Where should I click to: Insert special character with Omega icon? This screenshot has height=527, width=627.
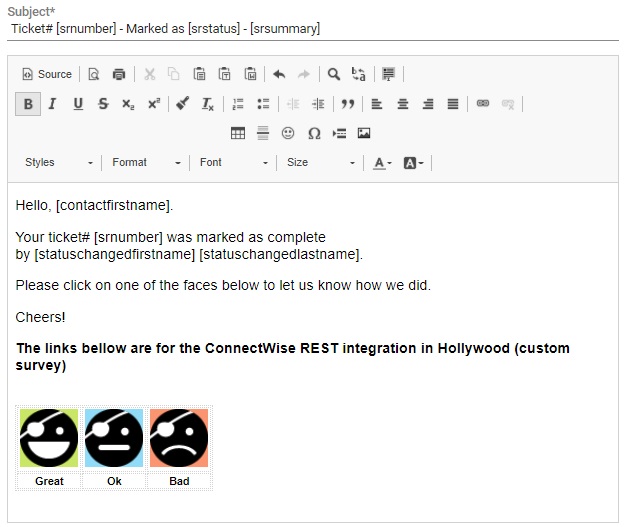[314, 133]
